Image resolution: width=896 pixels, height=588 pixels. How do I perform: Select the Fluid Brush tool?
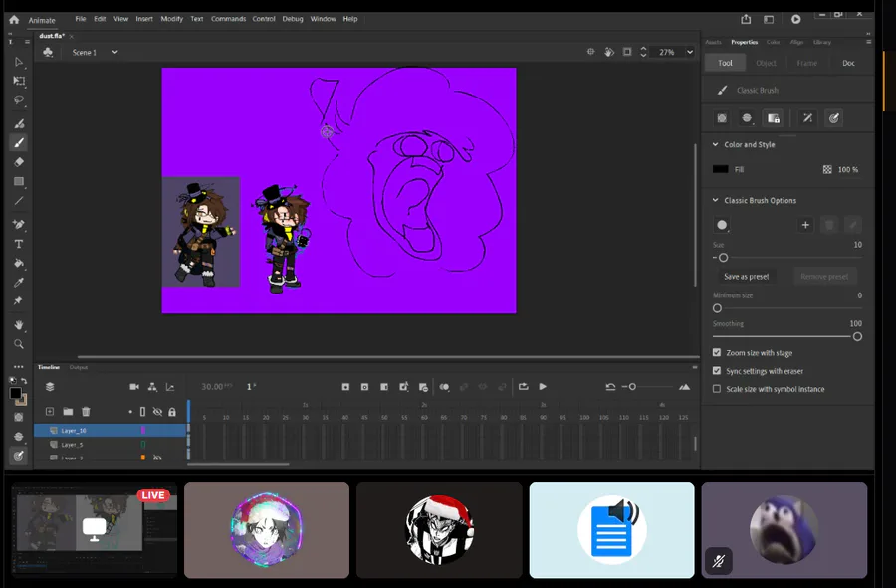pos(18,123)
